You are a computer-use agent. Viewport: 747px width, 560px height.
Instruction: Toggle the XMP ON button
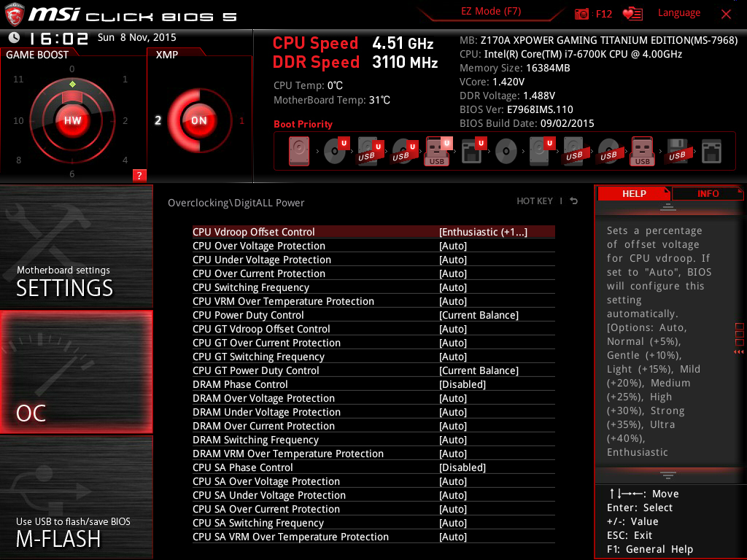coord(198,120)
